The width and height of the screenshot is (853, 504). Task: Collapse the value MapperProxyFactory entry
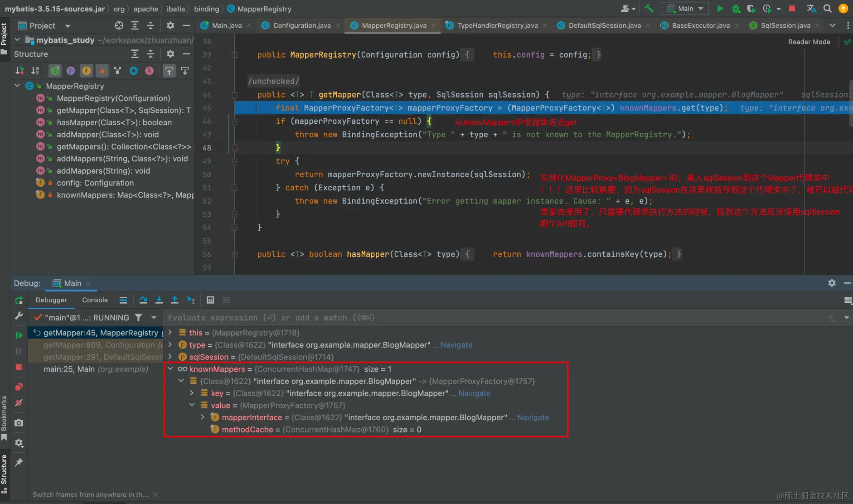[x=192, y=405]
